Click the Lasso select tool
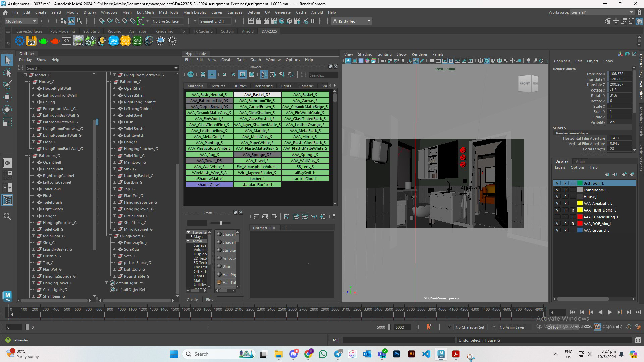The width and height of the screenshot is (644, 362). [7, 72]
